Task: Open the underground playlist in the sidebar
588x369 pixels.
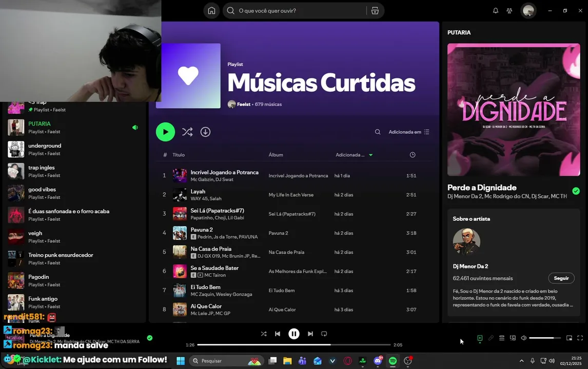Action: [73, 149]
